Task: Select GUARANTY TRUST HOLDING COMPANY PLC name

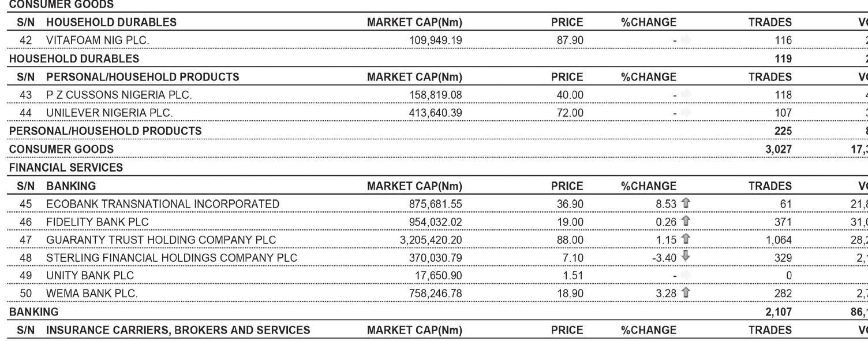Action: [x=161, y=240]
